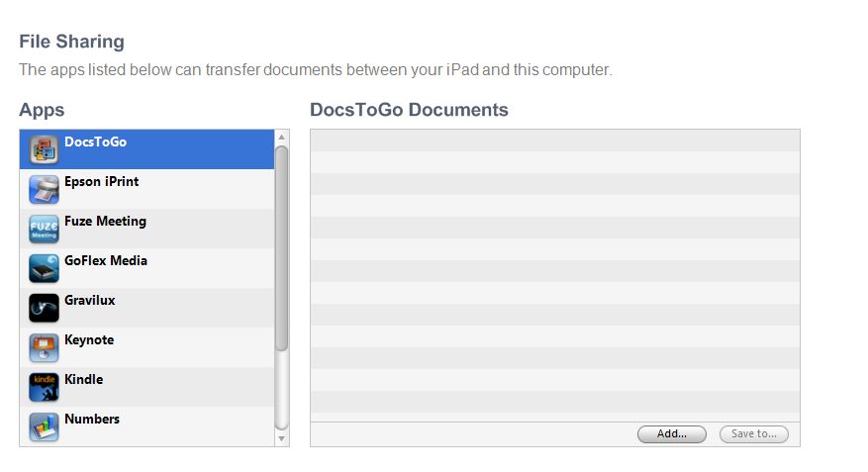Click the apps list scrollbar thumb
868x472 pixels.
tap(281, 248)
